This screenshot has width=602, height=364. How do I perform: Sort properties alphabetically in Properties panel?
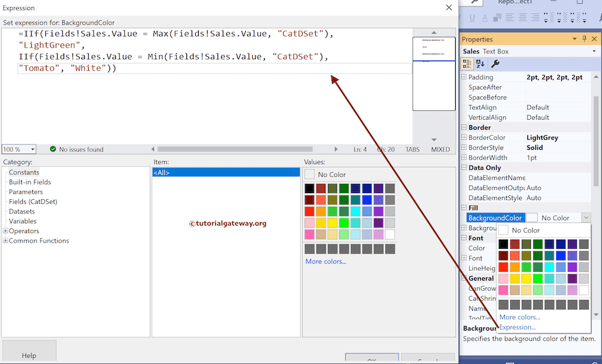481,63
